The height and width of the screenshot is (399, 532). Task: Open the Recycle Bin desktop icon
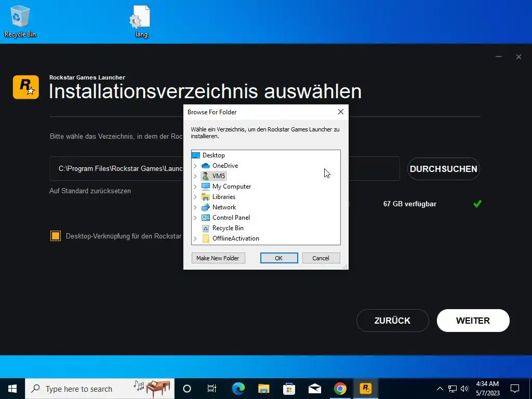[x=20, y=21]
